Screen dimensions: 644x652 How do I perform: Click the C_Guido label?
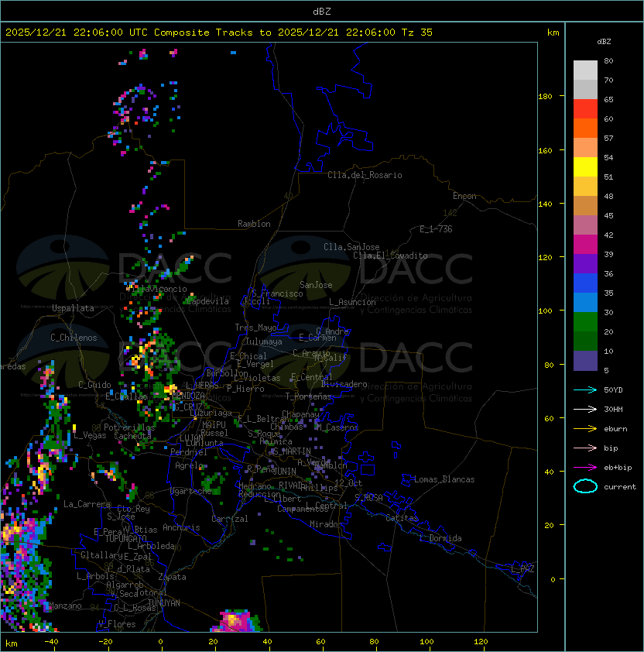pos(94,385)
